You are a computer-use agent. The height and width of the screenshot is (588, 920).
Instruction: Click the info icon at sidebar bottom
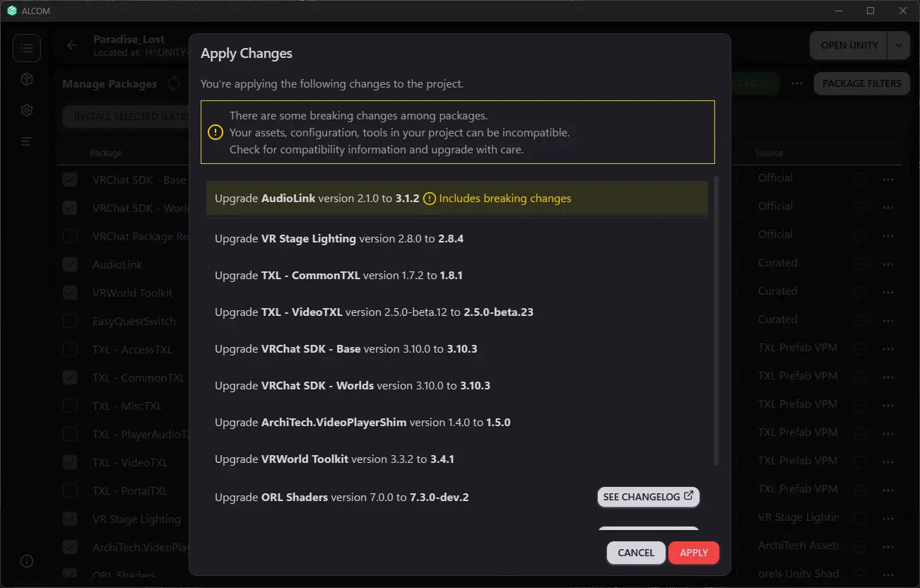coord(27,561)
